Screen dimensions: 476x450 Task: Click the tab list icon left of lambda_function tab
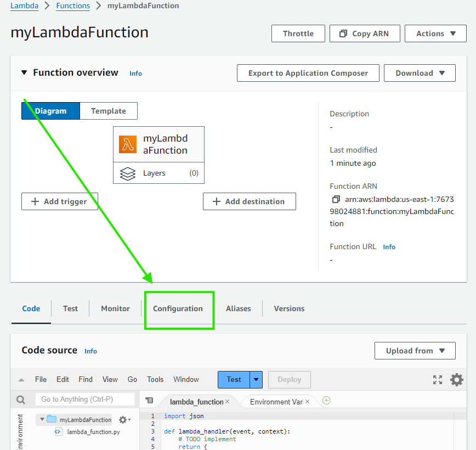tap(150, 401)
